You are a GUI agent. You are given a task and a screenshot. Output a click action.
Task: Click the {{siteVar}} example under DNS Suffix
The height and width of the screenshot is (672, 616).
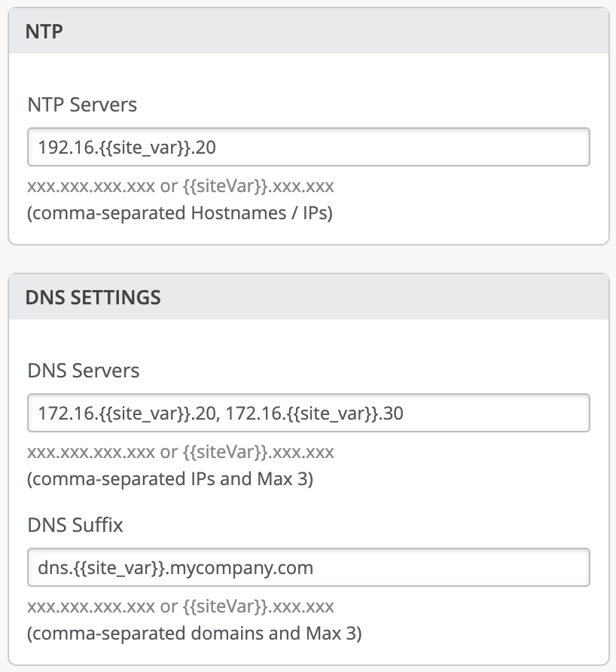pyautogui.click(x=229, y=606)
